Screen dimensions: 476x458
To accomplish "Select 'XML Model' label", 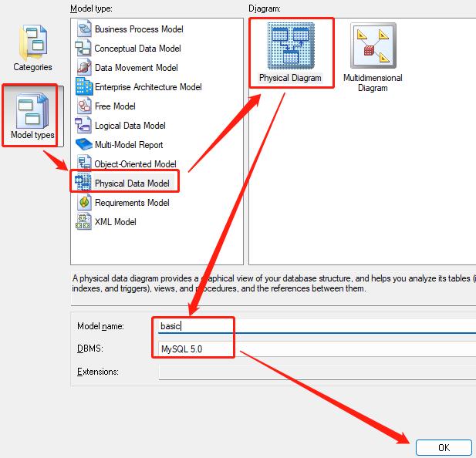I will point(116,222).
